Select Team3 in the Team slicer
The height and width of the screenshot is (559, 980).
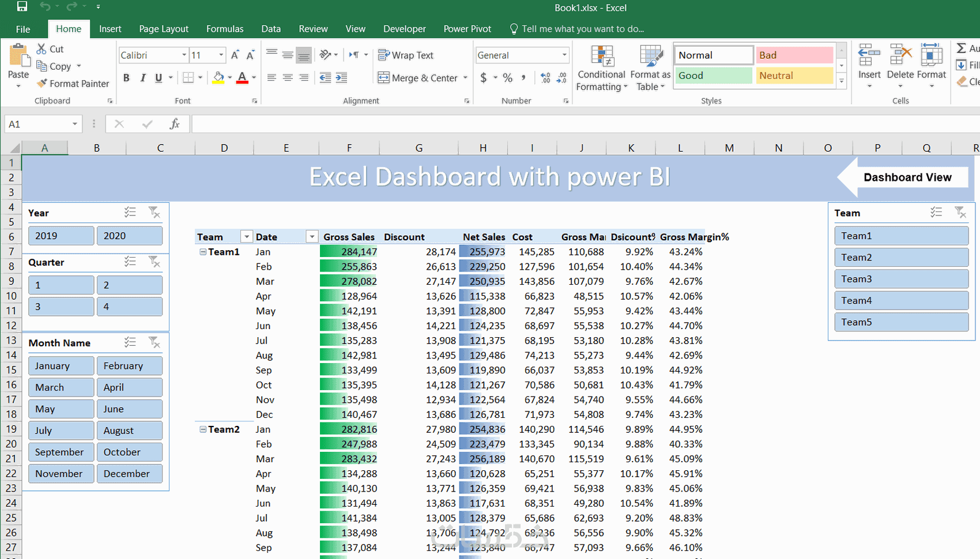tap(901, 279)
